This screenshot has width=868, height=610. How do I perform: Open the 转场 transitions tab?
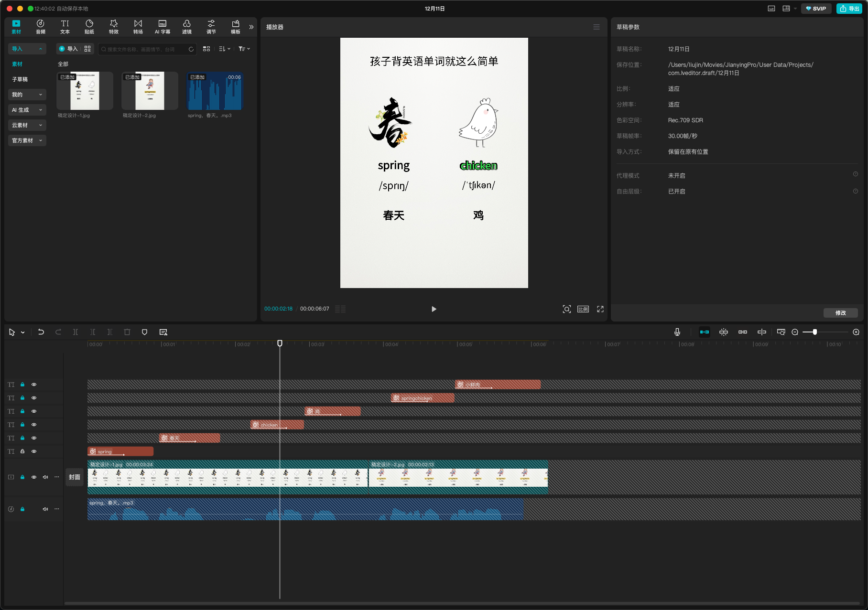tap(138, 27)
